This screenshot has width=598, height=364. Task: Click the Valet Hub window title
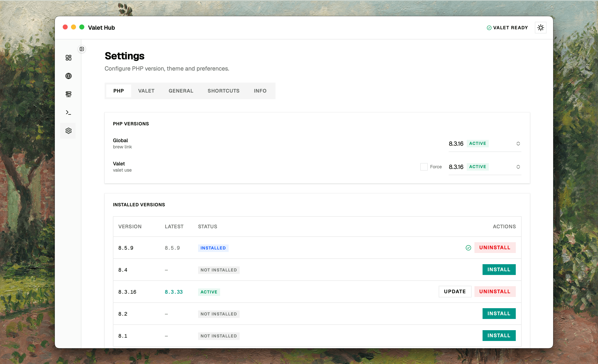coord(102,28)
